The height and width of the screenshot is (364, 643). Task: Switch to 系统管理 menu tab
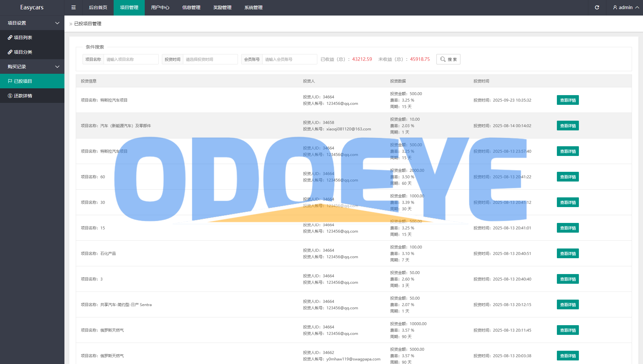coord(253,7)
